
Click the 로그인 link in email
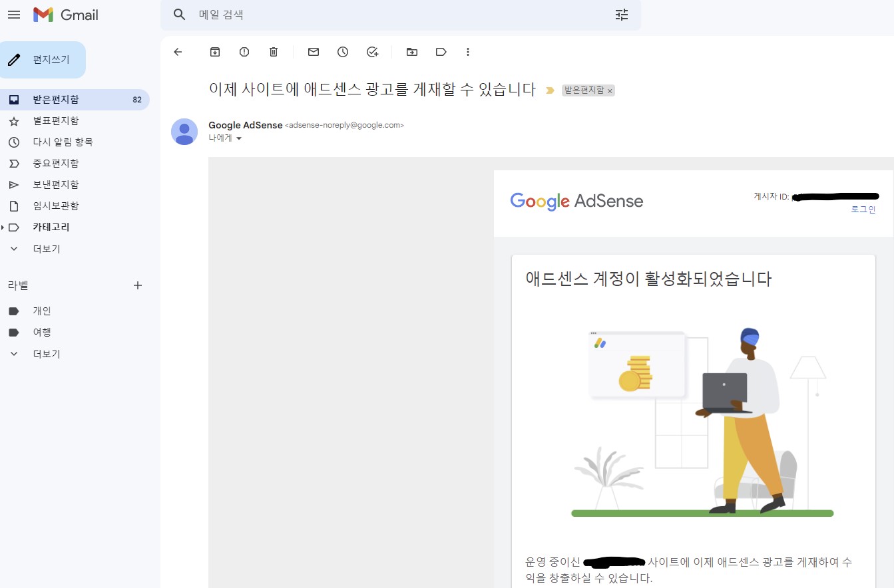pos(863,210)
